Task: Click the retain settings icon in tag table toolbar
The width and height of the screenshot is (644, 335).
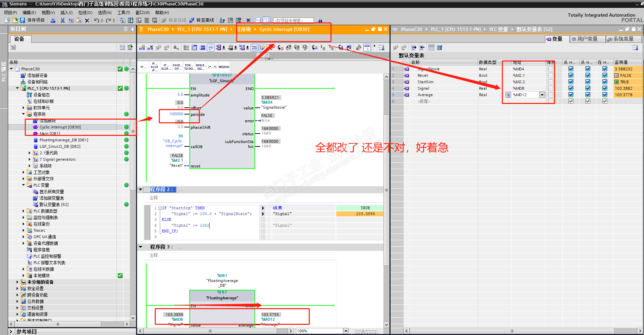Action: click(x=440, y=48)
